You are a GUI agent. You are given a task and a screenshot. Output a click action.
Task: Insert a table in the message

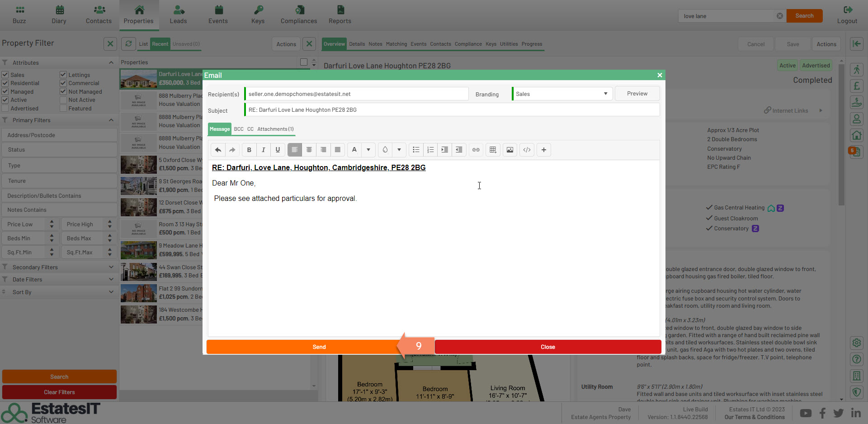coord(493,150)
